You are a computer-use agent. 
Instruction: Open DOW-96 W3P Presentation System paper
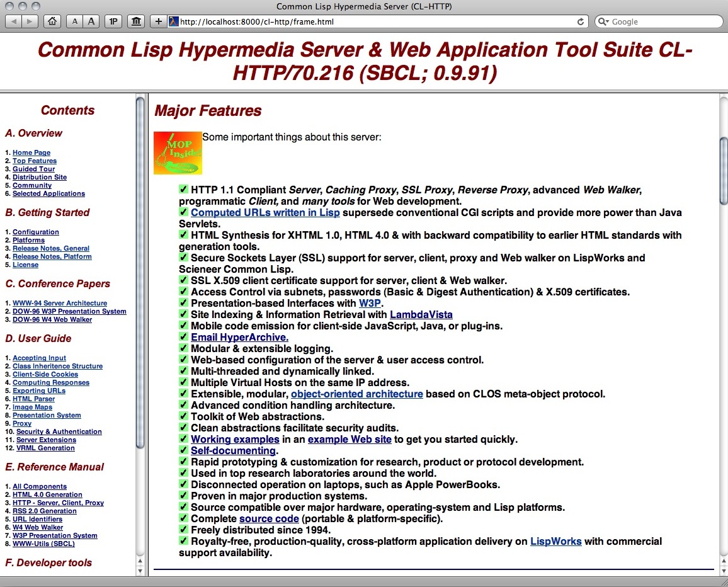click(69, 311)
